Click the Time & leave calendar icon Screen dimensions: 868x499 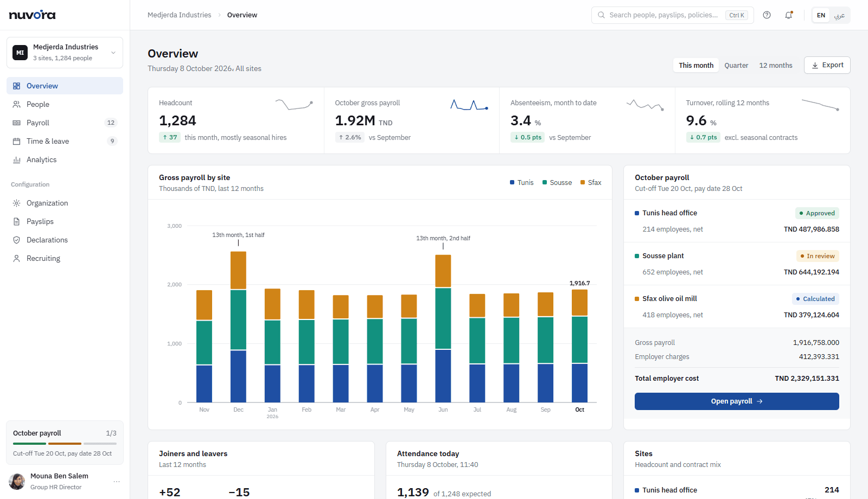[x=17, y=141]
